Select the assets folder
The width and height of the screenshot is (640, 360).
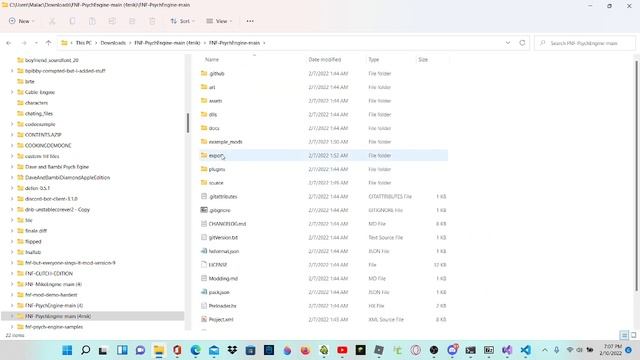point(215,101)
